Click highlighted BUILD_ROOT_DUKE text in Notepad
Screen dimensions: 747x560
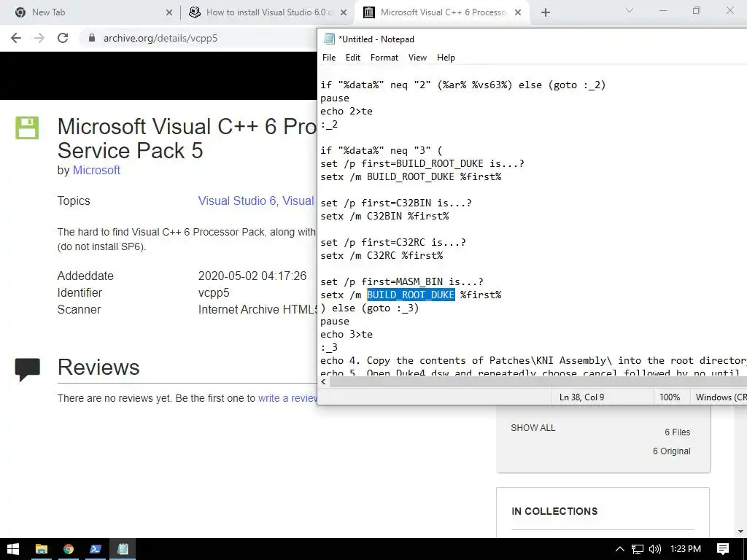tap(411, 295)
